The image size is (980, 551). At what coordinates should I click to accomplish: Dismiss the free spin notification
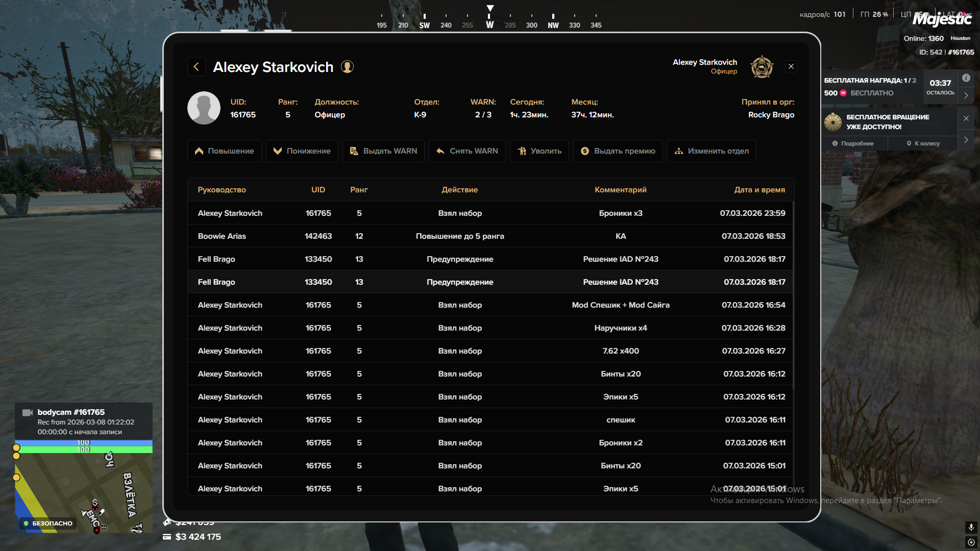tap(966, 118)
